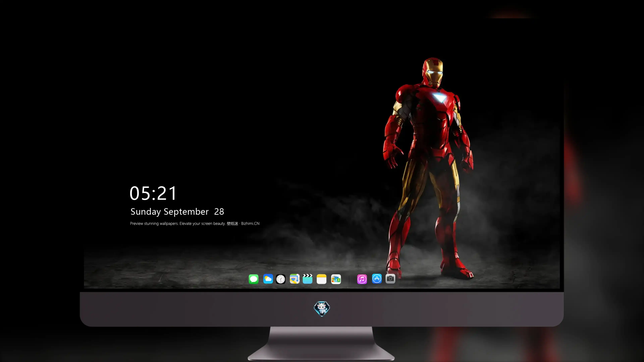Image resolution: width=644 pixels, height=362 pixels.
Task: Launch the Camera app from the dock
Action: pyautogui.click(x=390, y=279)
